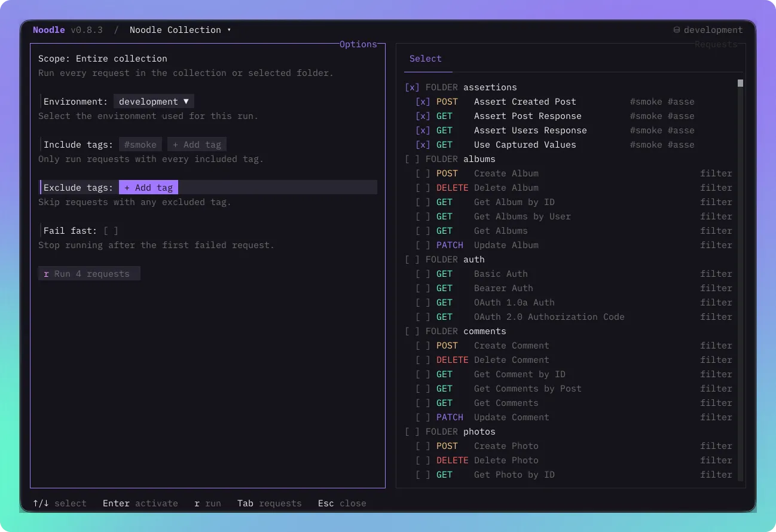Open the Environment development dropdown
This screenshot has height=532, width=776.
154,102
